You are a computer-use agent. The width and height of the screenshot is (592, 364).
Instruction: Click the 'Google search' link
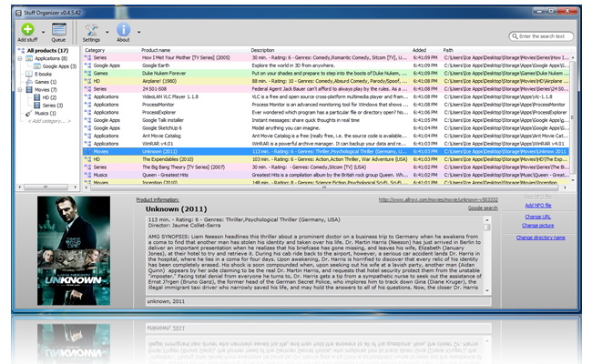pyautogui.click(x=483, y=208)
